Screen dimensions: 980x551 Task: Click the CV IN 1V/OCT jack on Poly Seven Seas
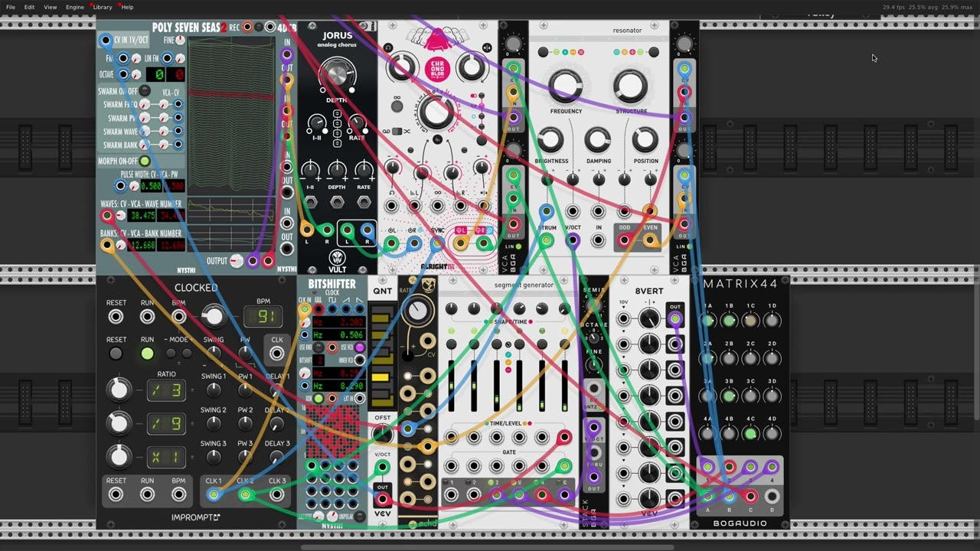coord(106,39)
